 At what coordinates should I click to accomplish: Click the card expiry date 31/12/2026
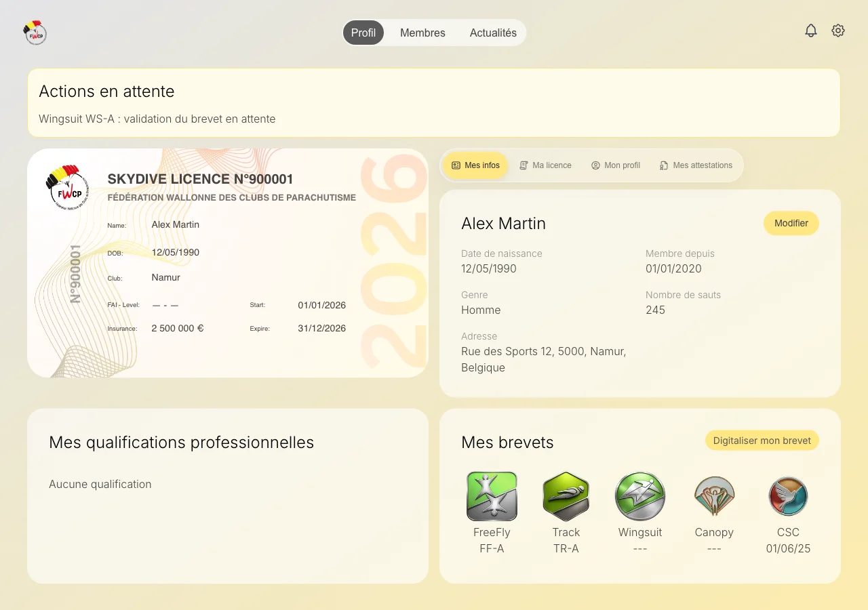(x=321, y=328)
